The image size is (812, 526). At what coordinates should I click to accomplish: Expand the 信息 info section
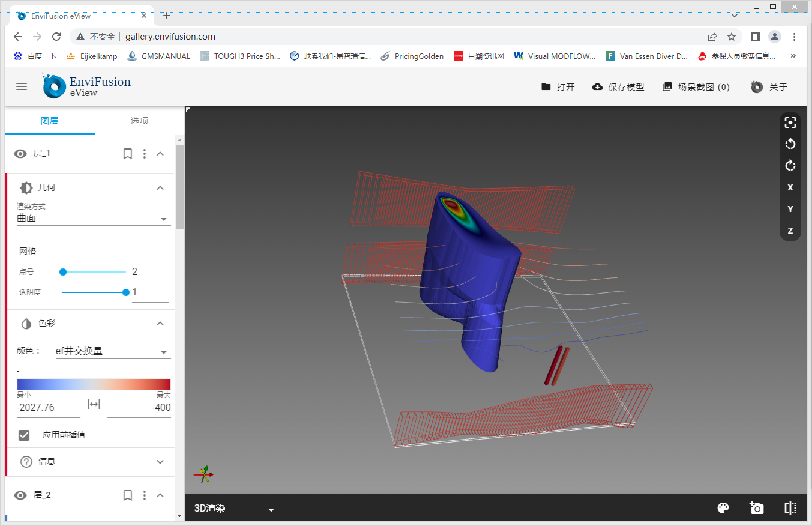(x=160, y=462)
